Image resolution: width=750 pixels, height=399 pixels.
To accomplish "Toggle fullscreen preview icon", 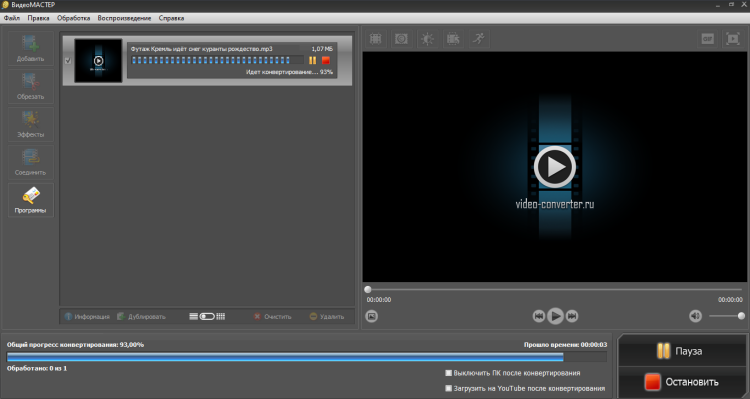I will point(733,39).
